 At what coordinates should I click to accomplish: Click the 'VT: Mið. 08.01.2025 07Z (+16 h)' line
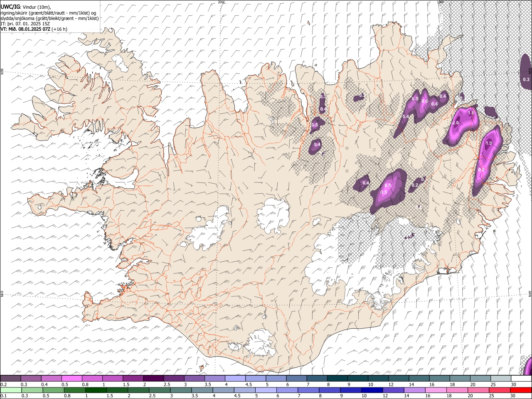[34, 29]
